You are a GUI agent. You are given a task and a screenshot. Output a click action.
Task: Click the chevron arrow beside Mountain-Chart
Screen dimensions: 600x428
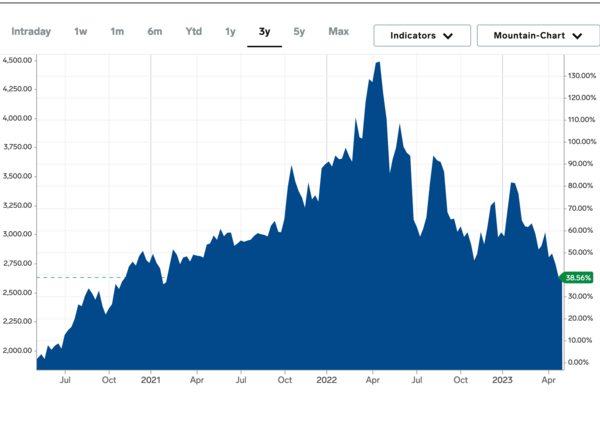pyautogui.click(x=577, y=36)
